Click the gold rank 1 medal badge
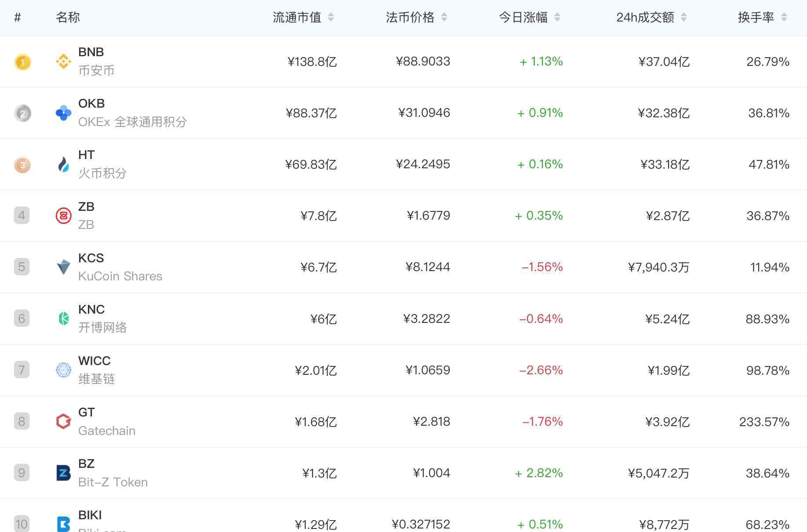The height and width of the screenshot is (532, 807). (x=22, y=62)
